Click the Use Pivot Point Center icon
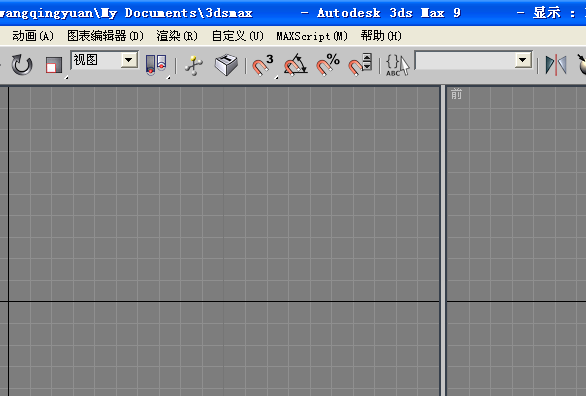586x396 pixels. click(x=156, y=65)
